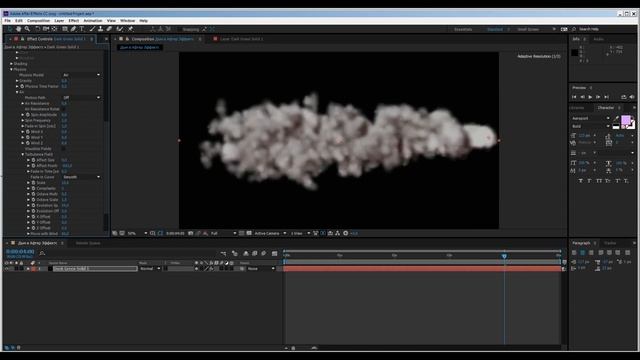Toggle Visualize Fields checkbox

point(63,149)
